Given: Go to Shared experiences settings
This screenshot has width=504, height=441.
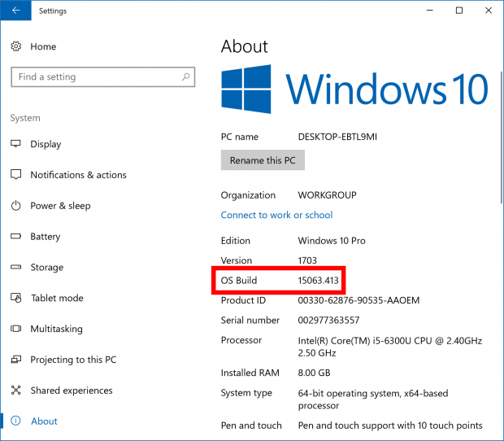Looking at the screenshot, I should (72, 391).
